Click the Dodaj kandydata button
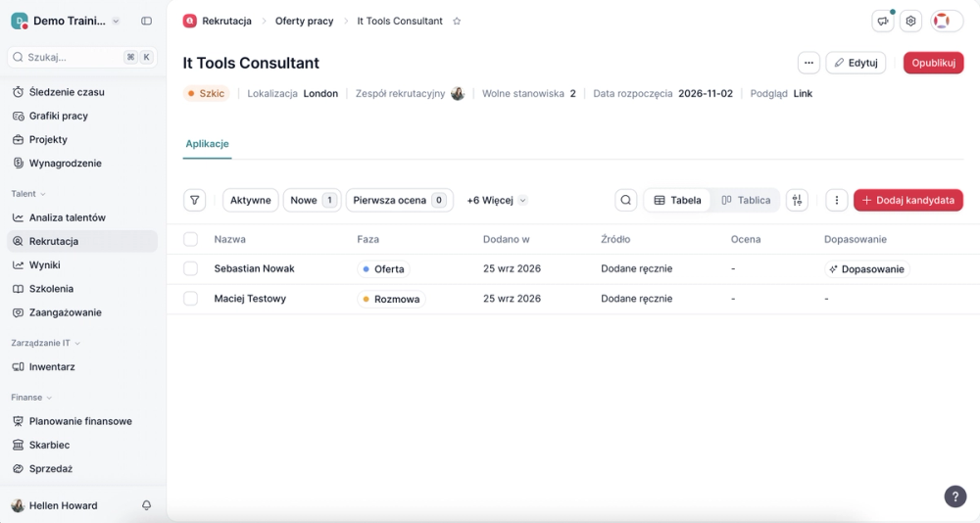The height and width of the screenshot is (523, 980). 908,201
